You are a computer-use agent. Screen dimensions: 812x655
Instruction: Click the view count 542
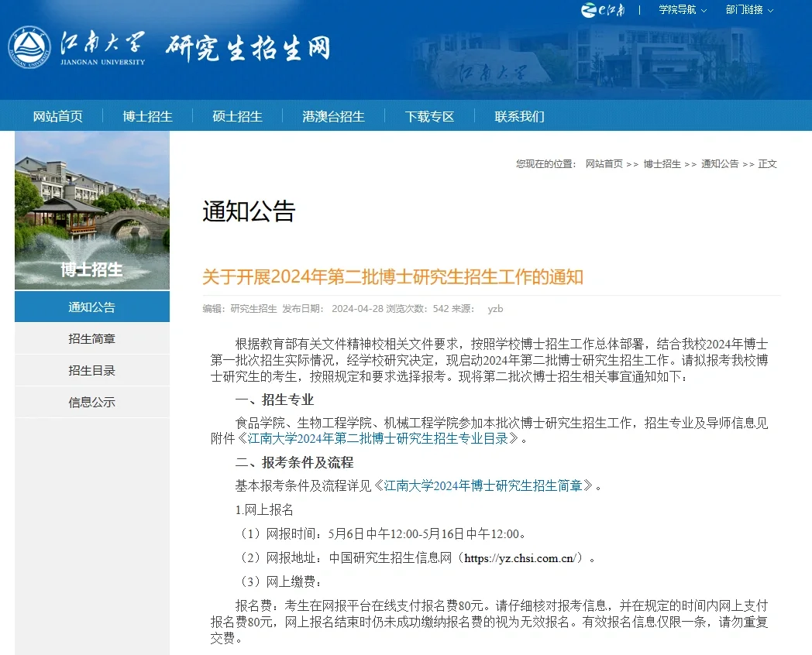click(x=441, y=309)
